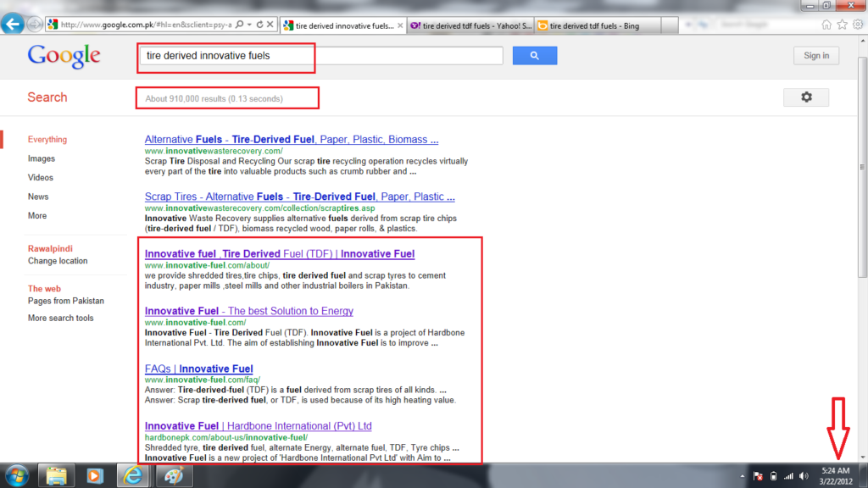Filter results by Videos
This screenshot has width=868, height=488.
pos(41,178)
